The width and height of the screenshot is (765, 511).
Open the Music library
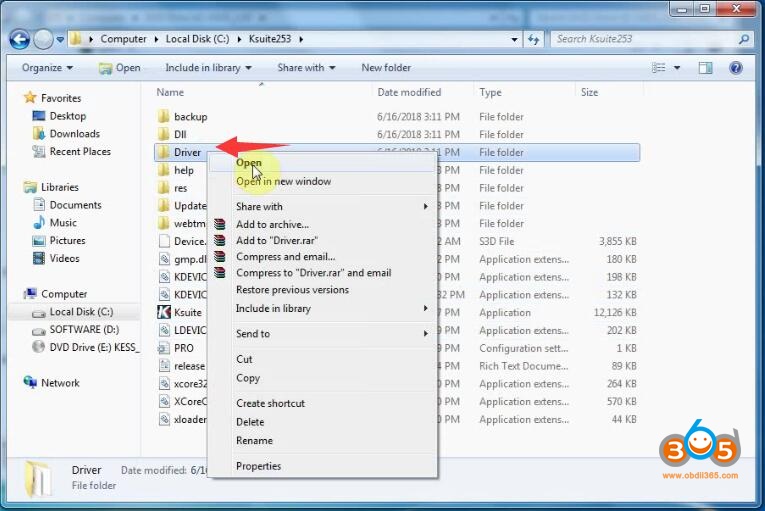tap(63, 223)
